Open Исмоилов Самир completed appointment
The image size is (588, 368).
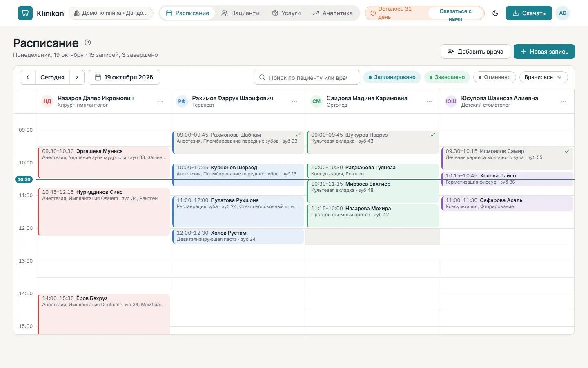click(x=507, y=158)
